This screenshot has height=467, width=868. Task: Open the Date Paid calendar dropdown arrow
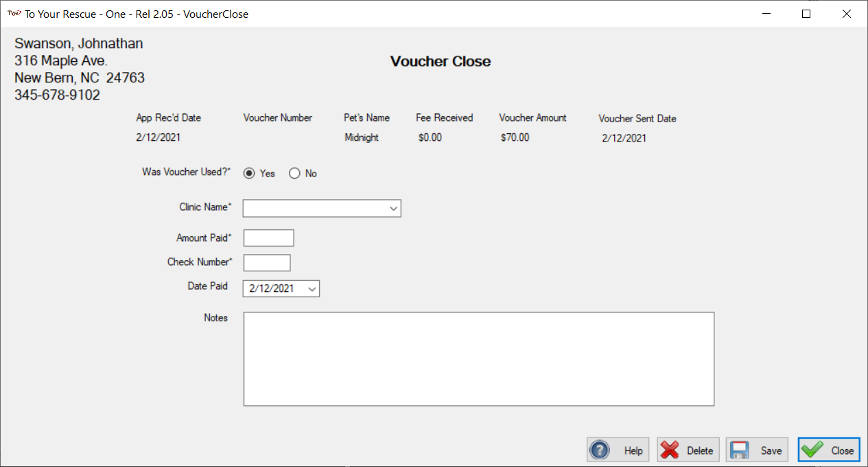(x=312, y=289)
